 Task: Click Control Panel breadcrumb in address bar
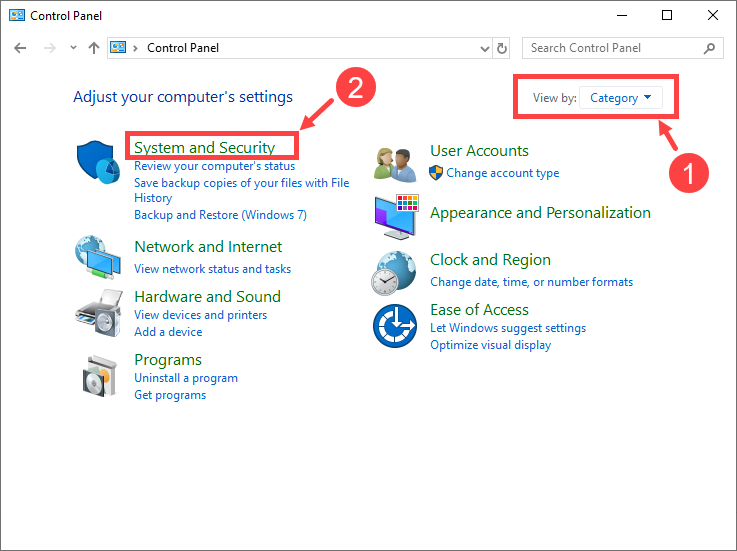point(183,48)
